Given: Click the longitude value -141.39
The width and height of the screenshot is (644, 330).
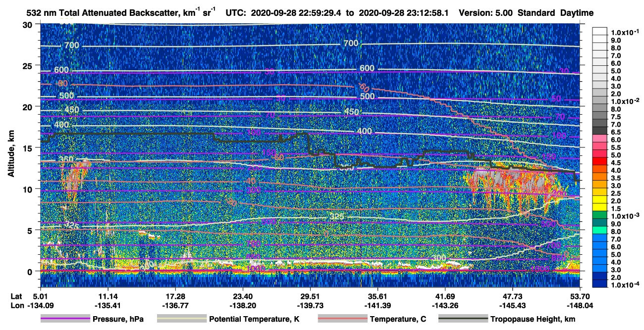Looking at the screenshot, I should pyautogui.click(x=378, y=305).
